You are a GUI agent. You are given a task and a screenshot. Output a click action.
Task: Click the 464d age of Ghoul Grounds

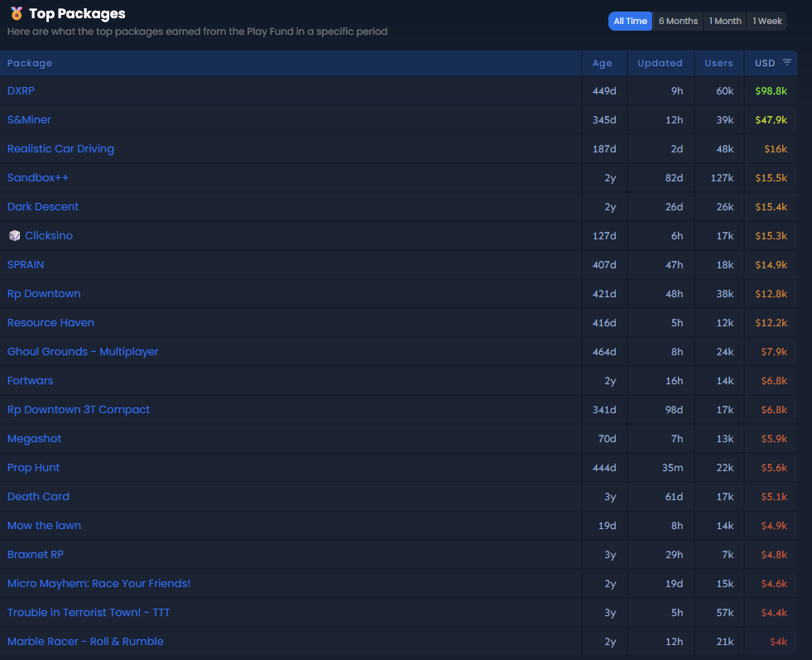(604, 352)
